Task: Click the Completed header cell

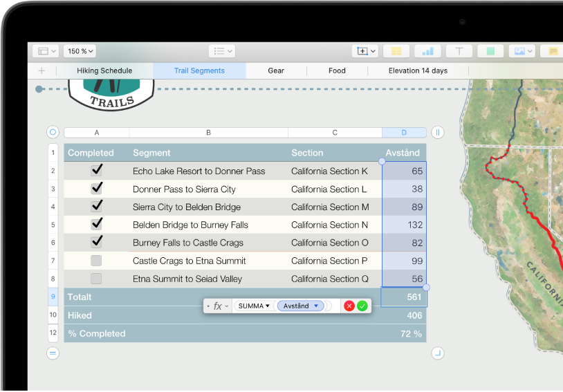Action: 97,153
